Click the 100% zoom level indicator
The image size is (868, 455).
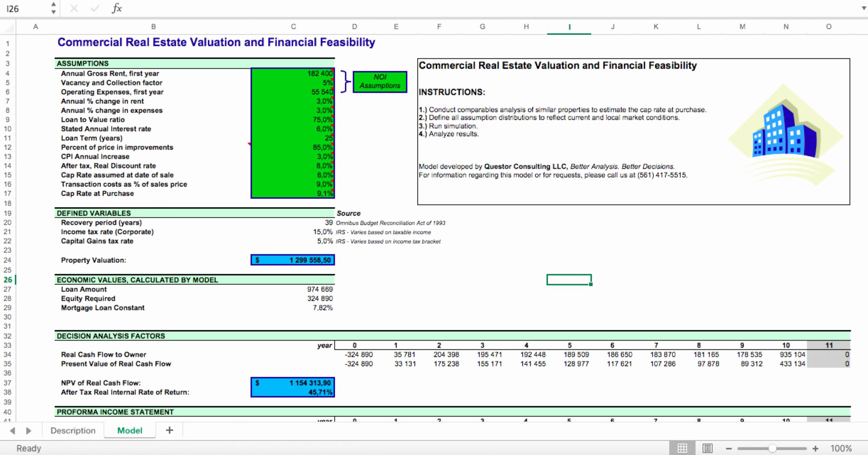(840, 448)
